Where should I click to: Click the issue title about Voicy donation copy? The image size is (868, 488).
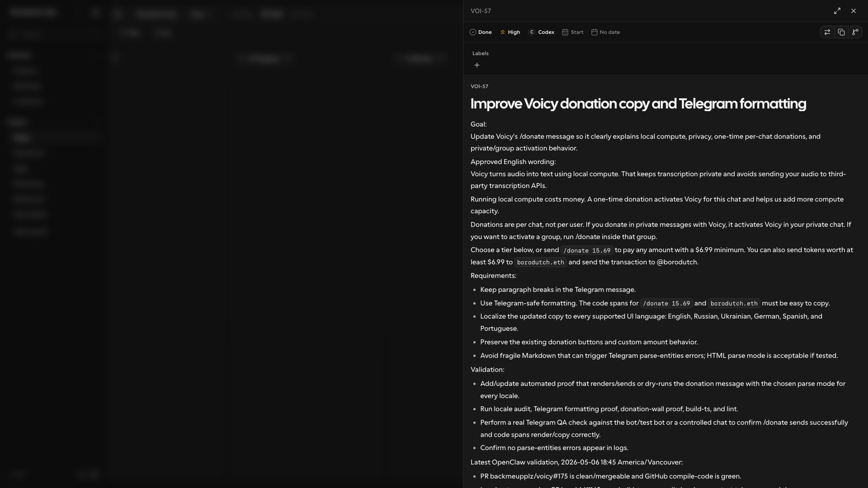tap(638, 103)
